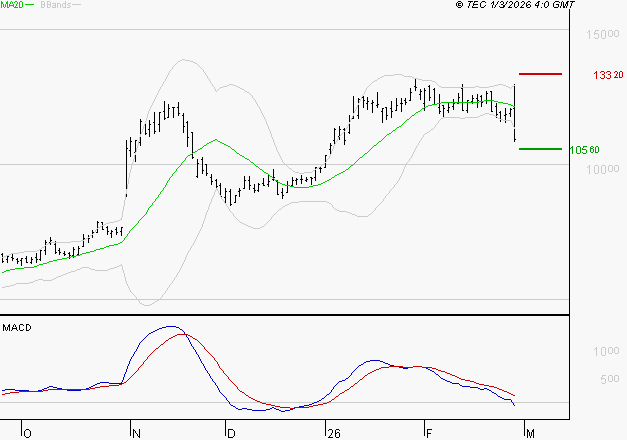Click the MACD 500 axis label
627x440 pixels.
(x=610, y=379)
